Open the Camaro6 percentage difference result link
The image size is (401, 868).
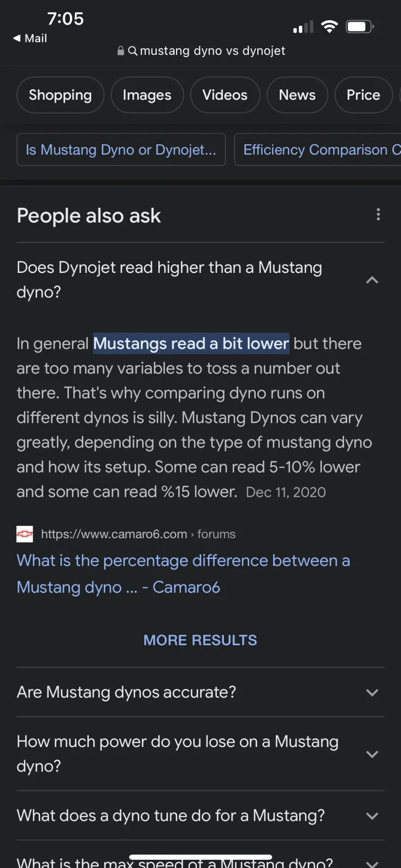[183, 573]
